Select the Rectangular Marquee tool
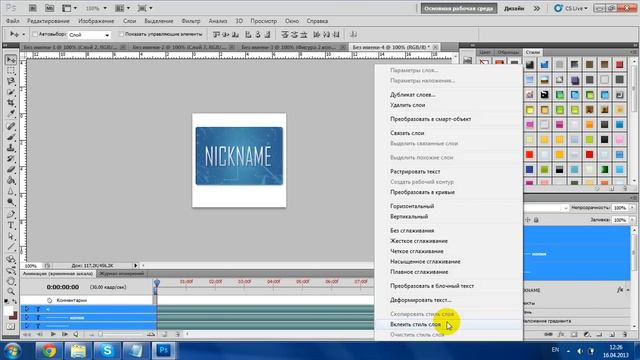Image resolution: width=640 pixels, height=360 pixels. [x=11, y=71]
